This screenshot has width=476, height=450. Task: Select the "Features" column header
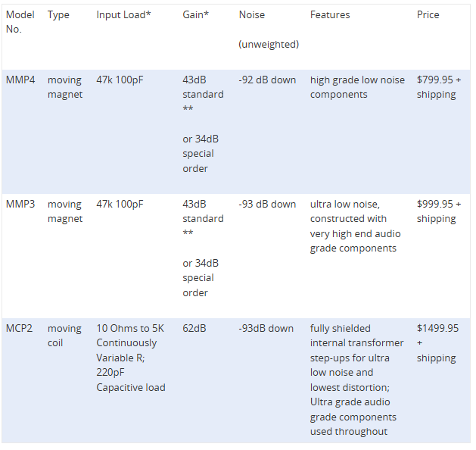pos(330,15)
